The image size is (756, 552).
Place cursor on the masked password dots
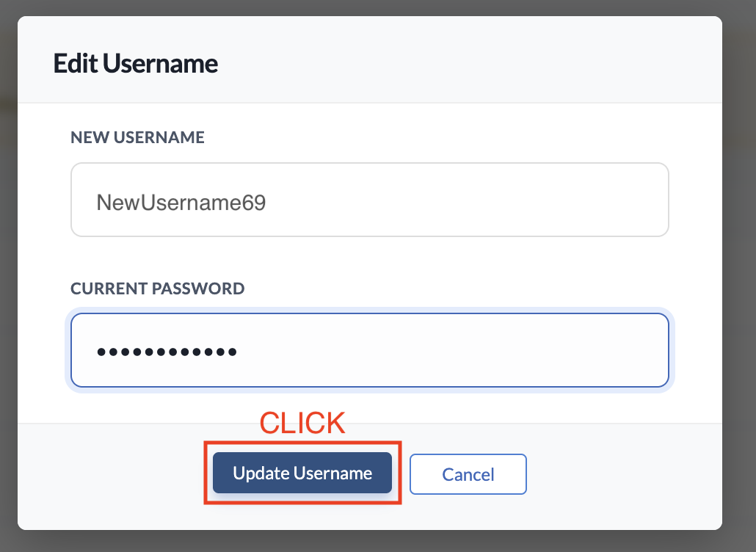[167, 352]
